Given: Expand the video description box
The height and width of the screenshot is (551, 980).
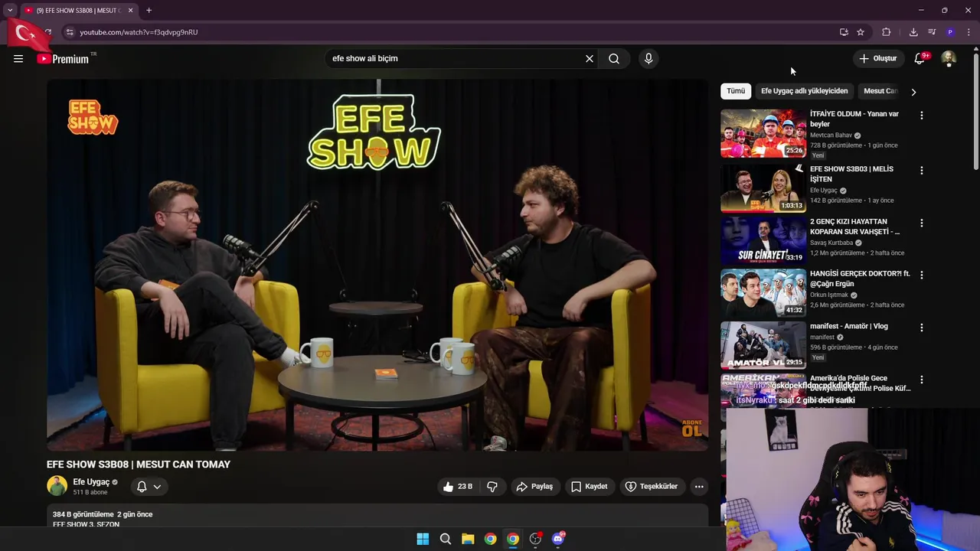Looking at the screenshot, I should [x=377, y=517].
